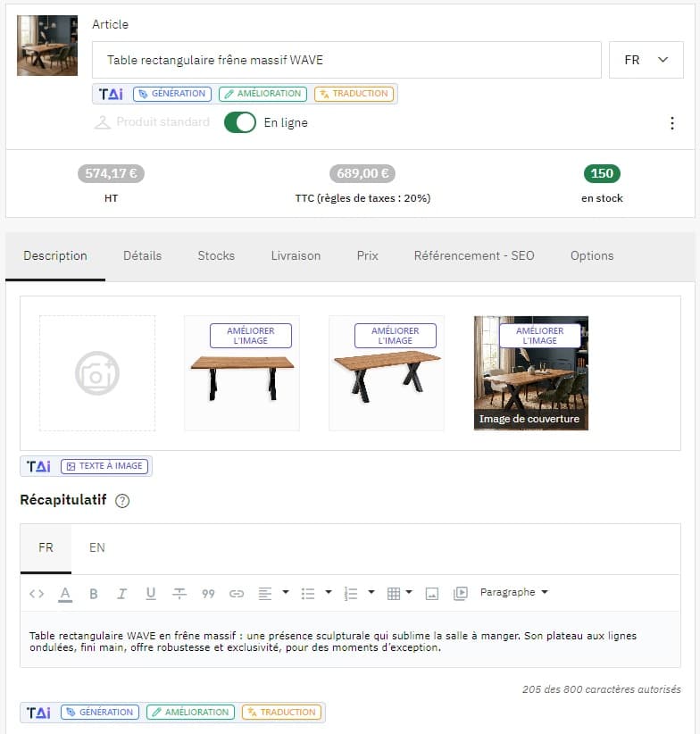Open the Référencement - SEO tab
This screenshot has width=700, height=734.
point(474,256)
